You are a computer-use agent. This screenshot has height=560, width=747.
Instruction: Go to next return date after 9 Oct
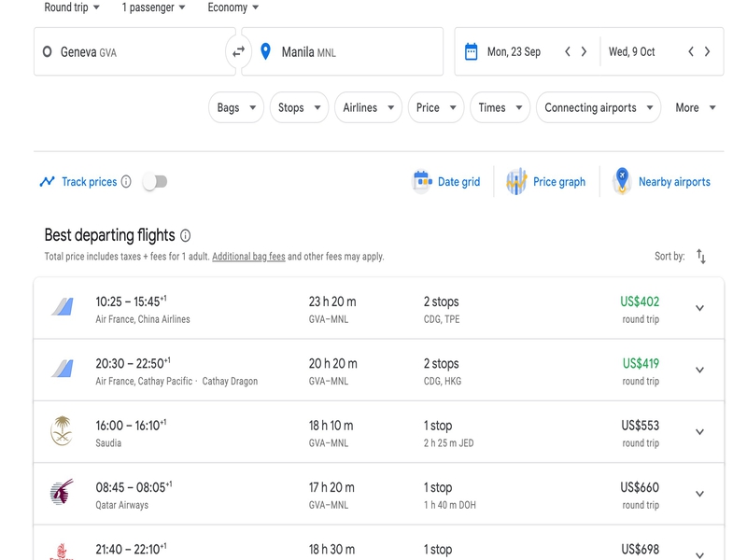click(x=707, y=51)
